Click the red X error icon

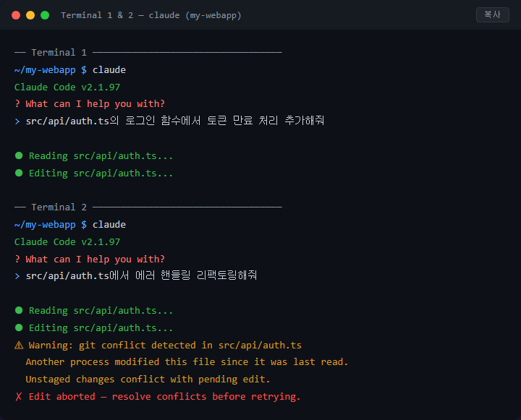tap(19, 396)
